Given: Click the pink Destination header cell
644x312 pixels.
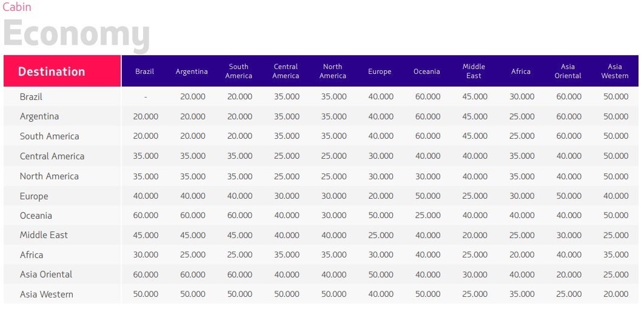Looking at the screenshot, I should [62, 71].
